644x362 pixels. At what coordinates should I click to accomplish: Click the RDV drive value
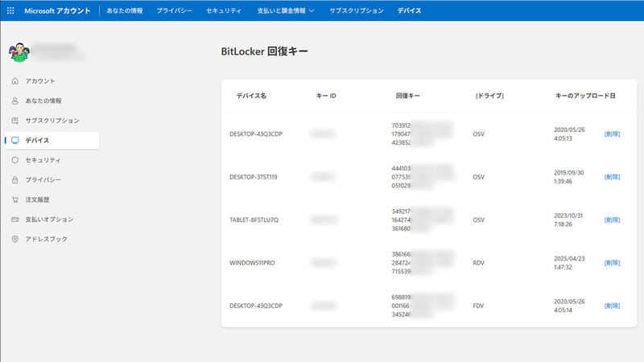pos(478,263)
